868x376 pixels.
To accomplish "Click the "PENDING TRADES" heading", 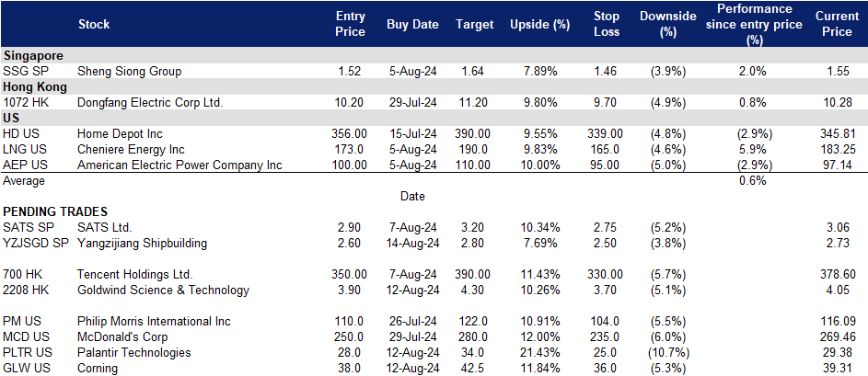I will pos(55,211).
